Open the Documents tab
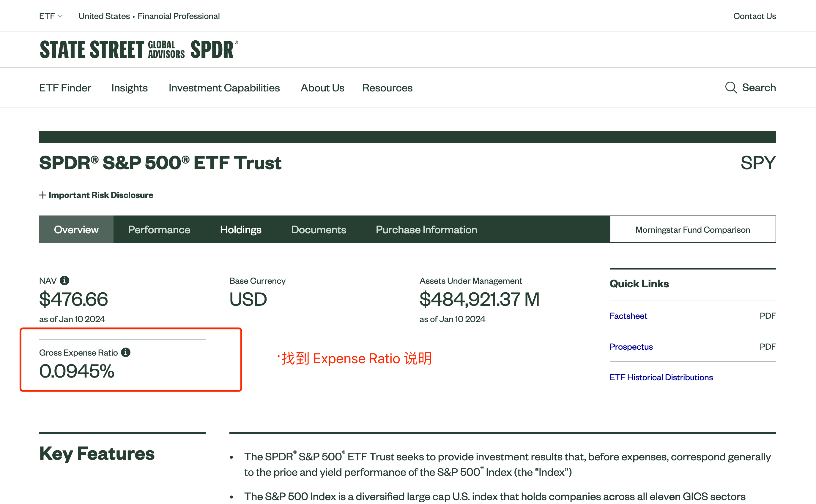The width and height of the screenshot is (816, 504). tap(319, 229)
